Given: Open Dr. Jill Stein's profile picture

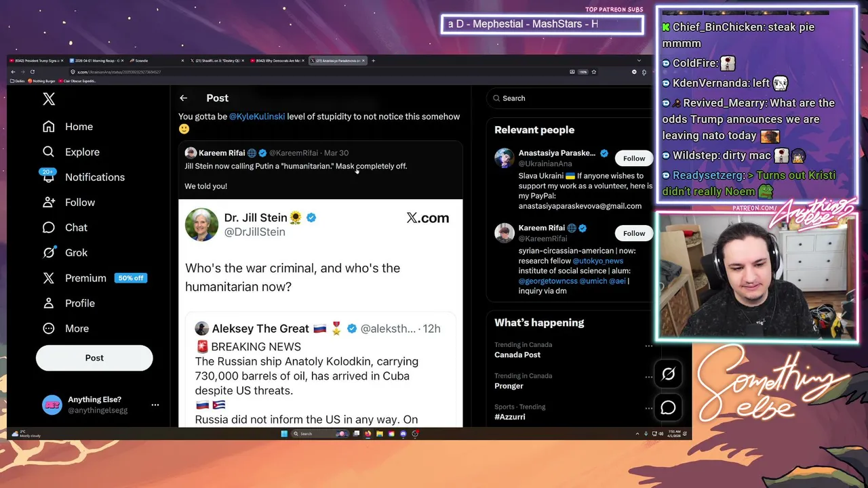Looking at the screenshot, I should pyautogui.click(x=201, y=224).
